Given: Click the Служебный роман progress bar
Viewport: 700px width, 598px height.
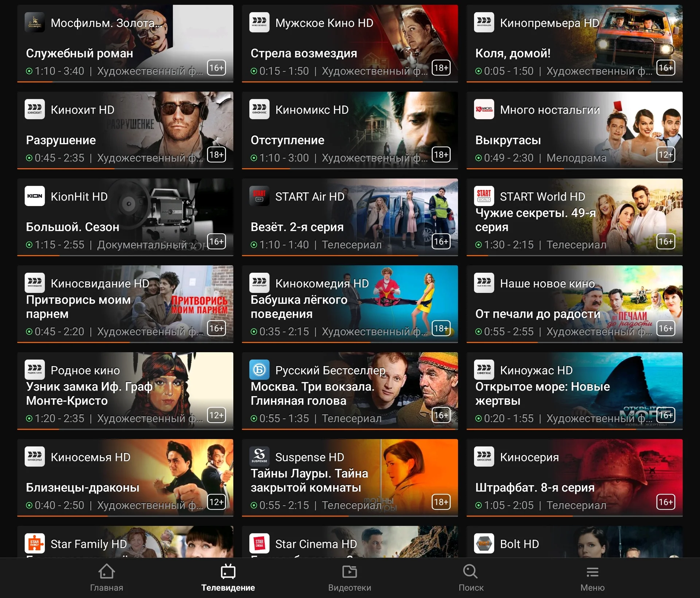Looking at the screenshot, I should click(x=125, y=82).
